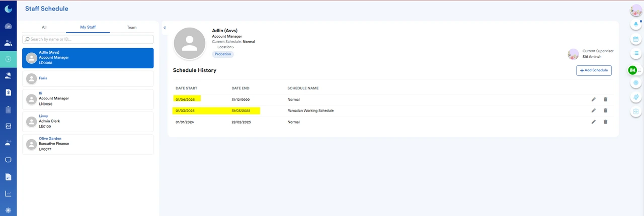Click the 31/12/9999 end date cell
The height and width of the screenshot is (216, 644).
click(x=241, y=99)
